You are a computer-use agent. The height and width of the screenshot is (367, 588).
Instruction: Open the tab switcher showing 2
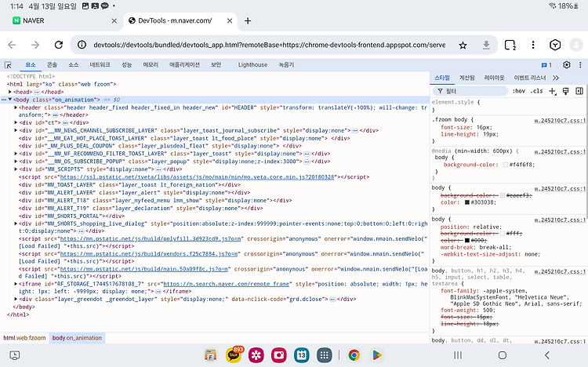[x=510, y=45]
